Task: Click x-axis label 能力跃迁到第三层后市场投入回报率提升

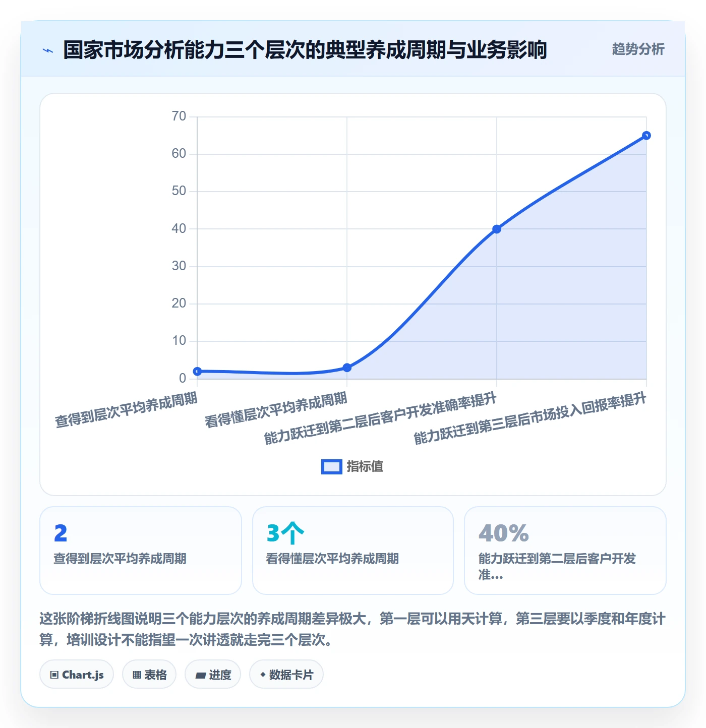Action: (x=530, y=419)
